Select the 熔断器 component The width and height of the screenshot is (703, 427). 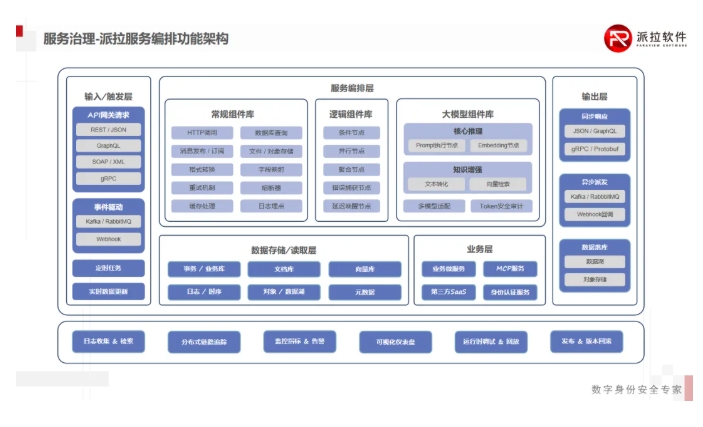click(x=271, y=188)
